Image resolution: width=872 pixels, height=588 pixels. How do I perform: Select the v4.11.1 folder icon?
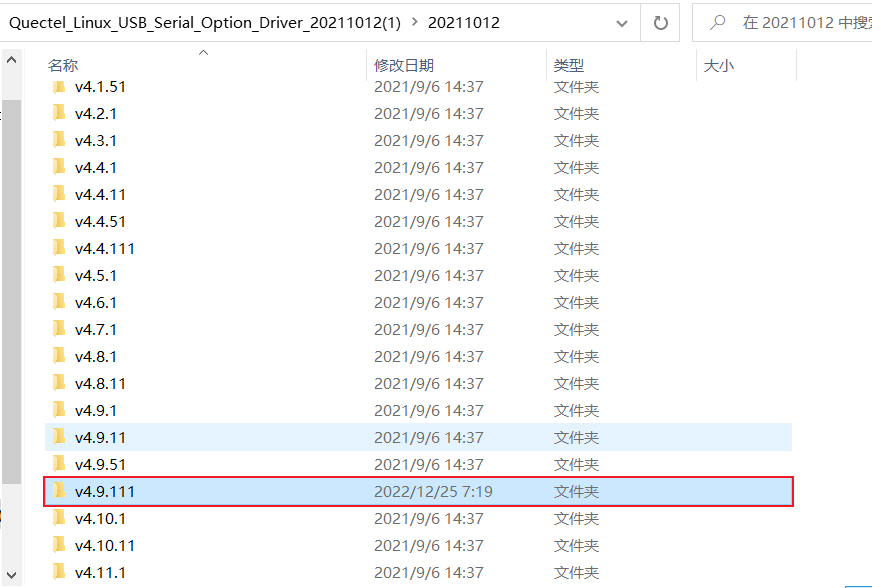tap(59, 572)
